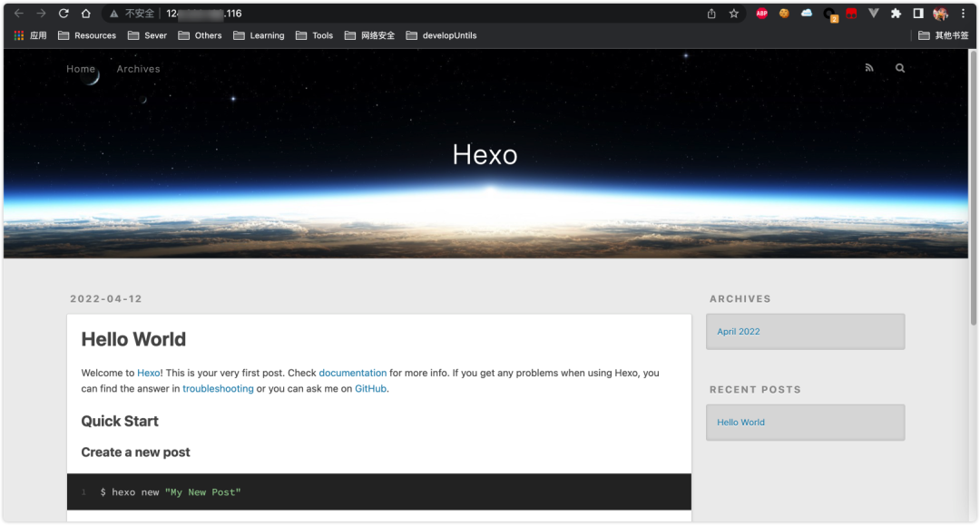This screenshot has width=980, height=525.
Task: Open the cookie extension icon
Action: coord(784,13)
